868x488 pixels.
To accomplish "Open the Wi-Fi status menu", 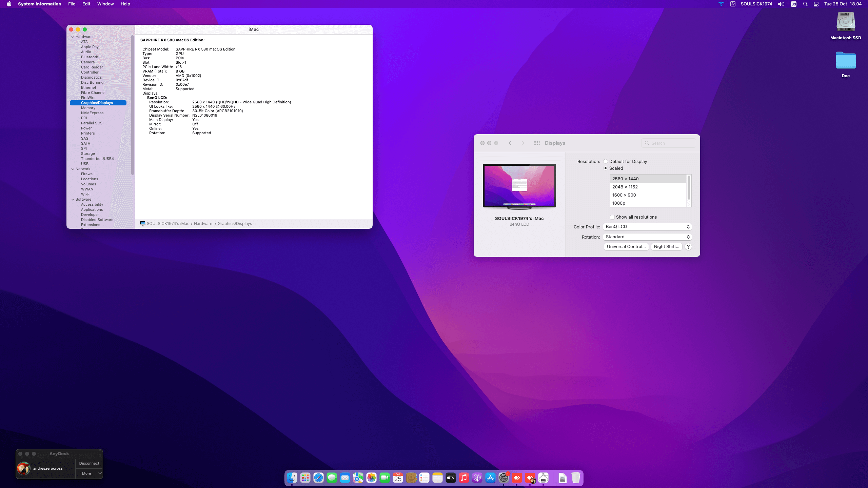I will (721, 4).
